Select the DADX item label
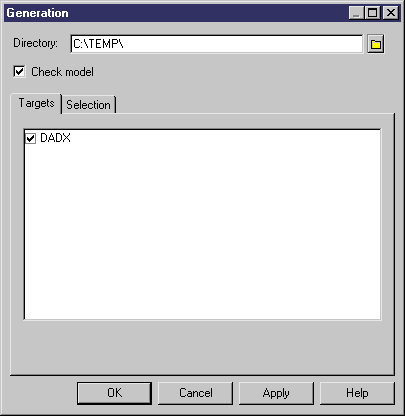 (55, 138)
